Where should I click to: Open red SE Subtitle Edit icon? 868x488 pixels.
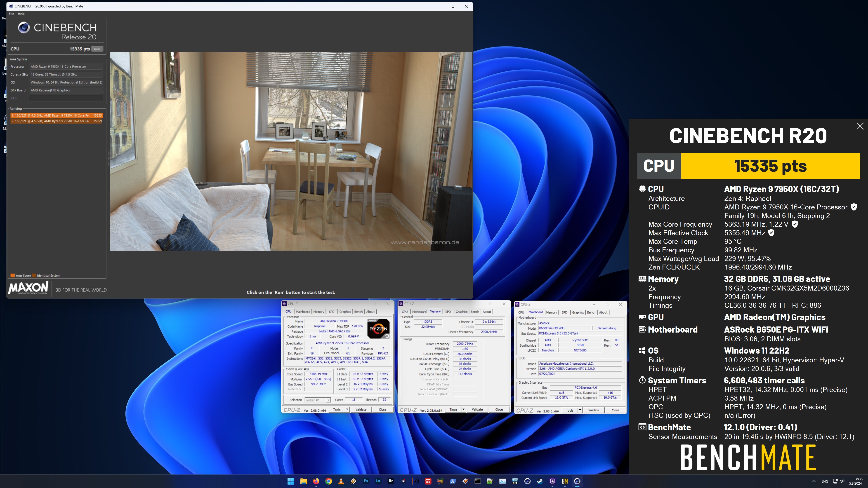pyautogui.click(x=428, y=481)
